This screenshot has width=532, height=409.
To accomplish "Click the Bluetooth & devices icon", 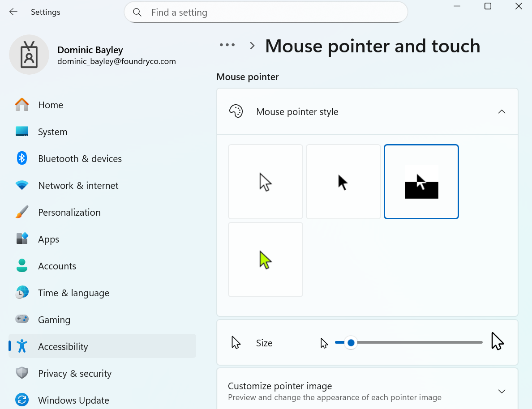I will point(22,158).
